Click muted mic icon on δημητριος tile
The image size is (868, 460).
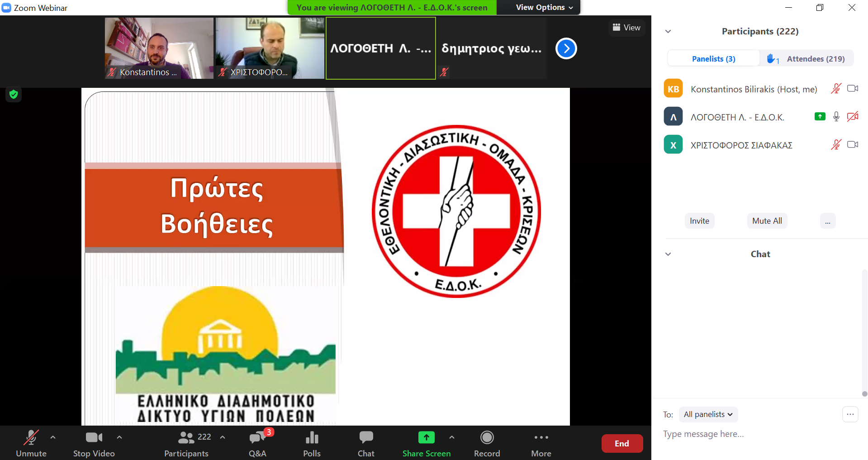point(444,72)
